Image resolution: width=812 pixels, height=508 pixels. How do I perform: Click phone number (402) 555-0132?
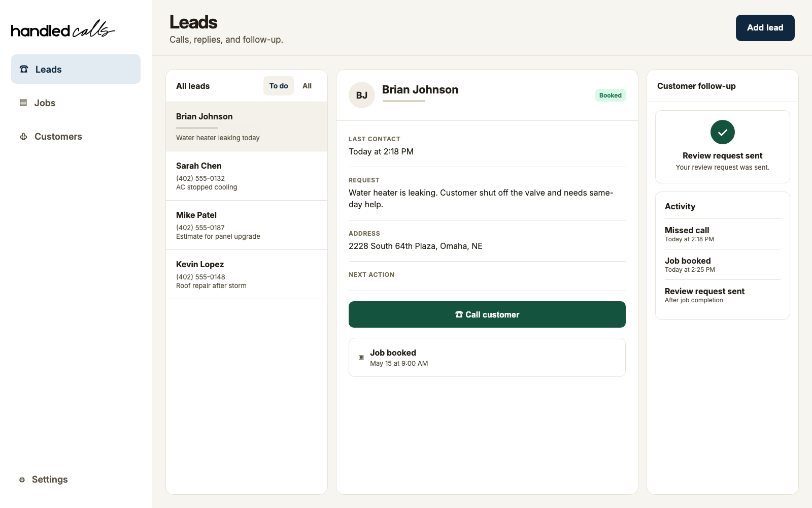pos(200,178)
